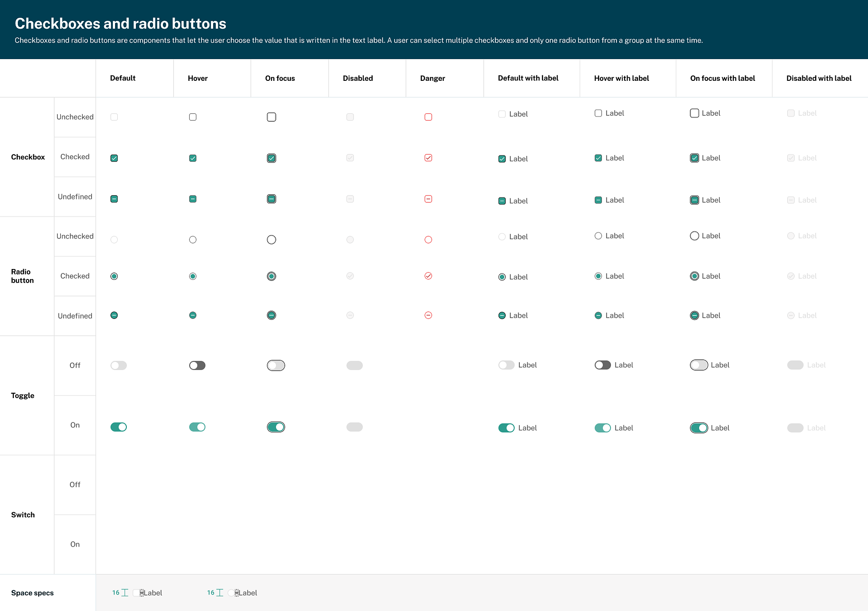Screen dimensions: 868x611
Task: Click the default checked radio button
Action: [114, 276]
